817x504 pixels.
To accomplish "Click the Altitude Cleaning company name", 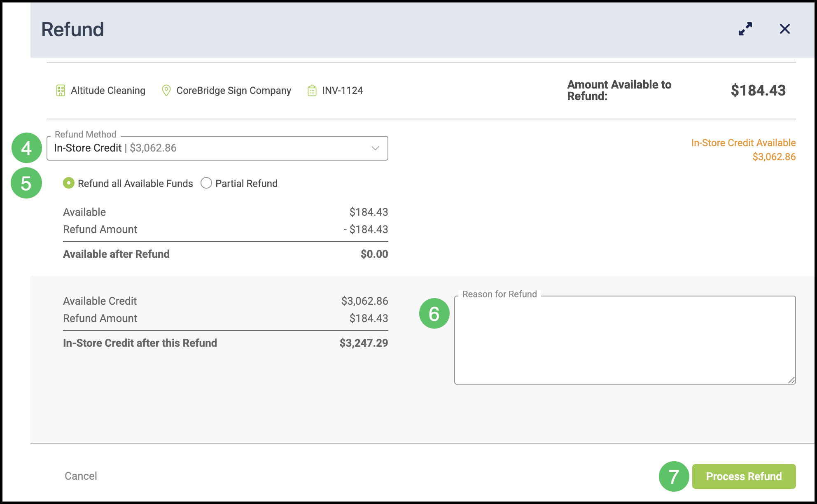I will coord(108,91).
